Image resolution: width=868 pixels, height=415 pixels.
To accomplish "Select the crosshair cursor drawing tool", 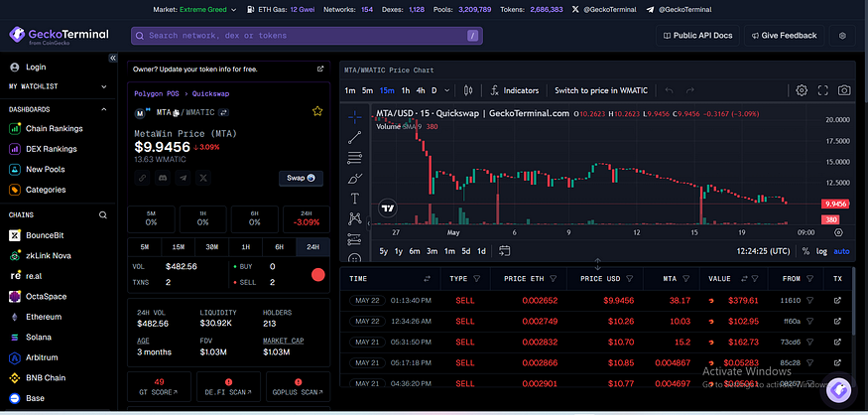I will coord(355,116).
